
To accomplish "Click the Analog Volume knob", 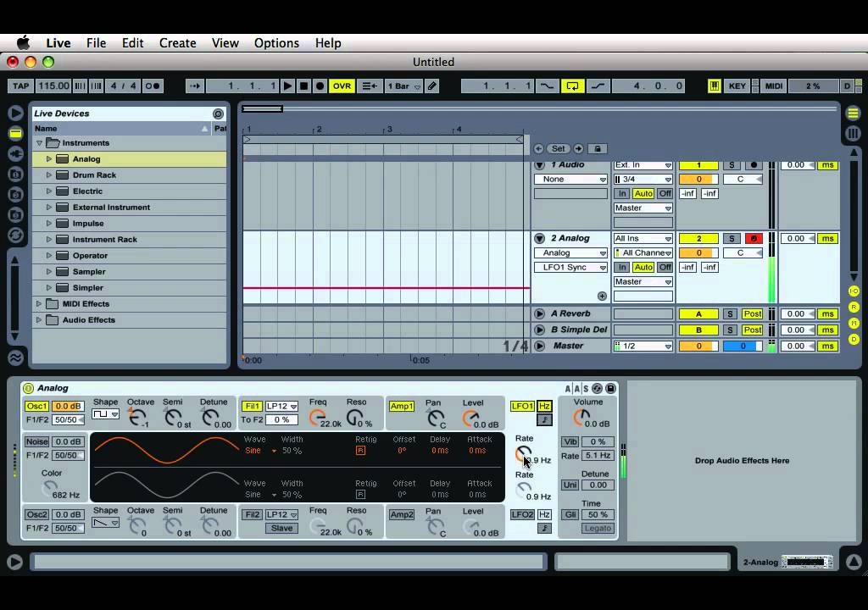I will (x=581, y=418).
